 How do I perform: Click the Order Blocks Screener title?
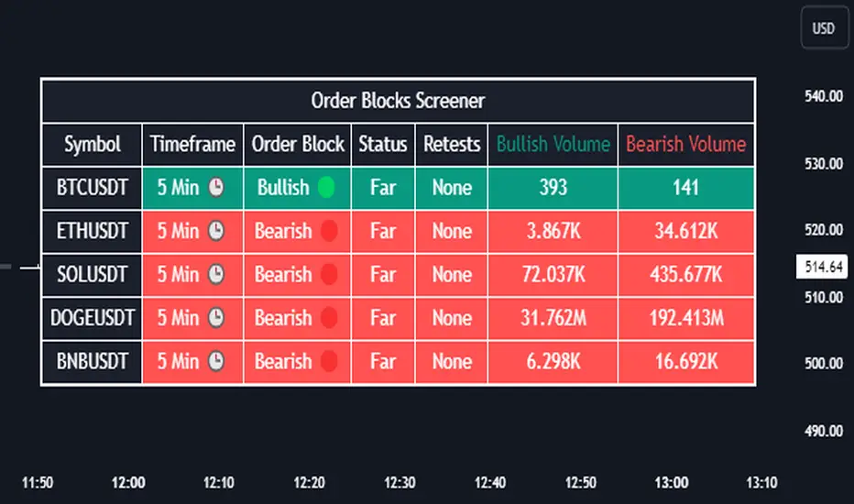coord(398,100)
